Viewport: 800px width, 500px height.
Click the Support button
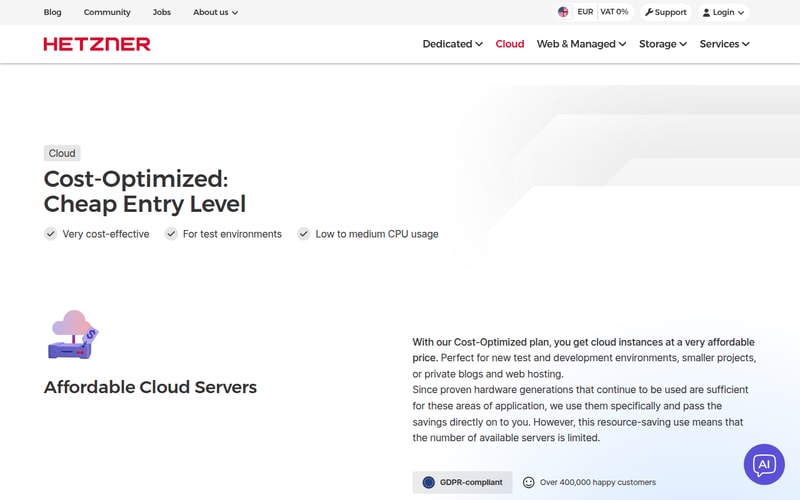pyautogui.click(x=666, y=12)
